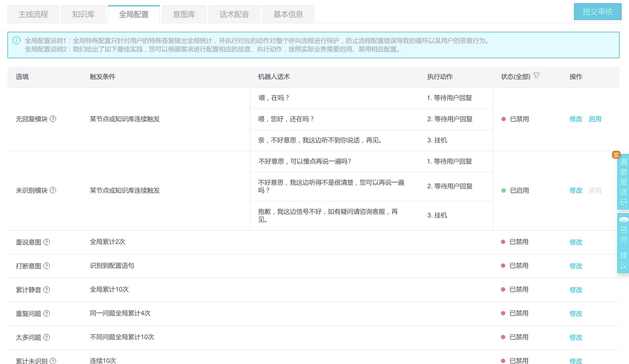Click the 触发条件 column header

click(x=102, y=77)
